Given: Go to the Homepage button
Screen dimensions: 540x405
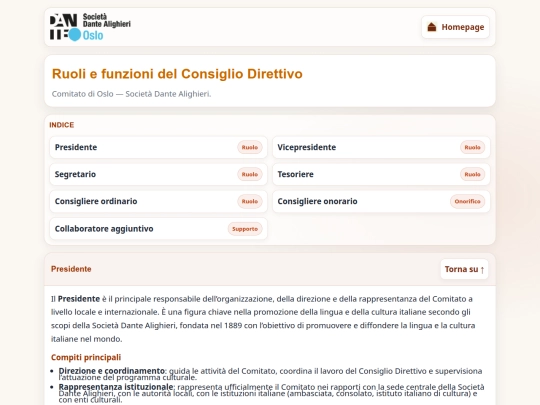Looking at the screenshot, I should coord(455,27).
